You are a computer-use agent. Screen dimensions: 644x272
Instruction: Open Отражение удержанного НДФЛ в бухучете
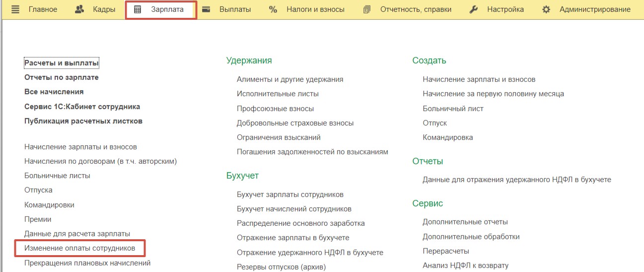coord(310,252)
